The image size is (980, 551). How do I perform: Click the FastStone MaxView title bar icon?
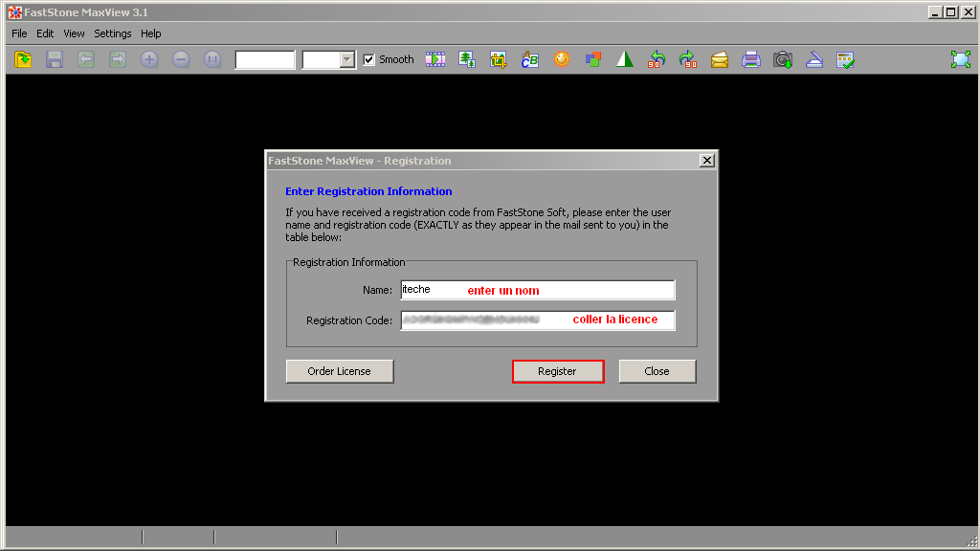click(x=14, y=11)
